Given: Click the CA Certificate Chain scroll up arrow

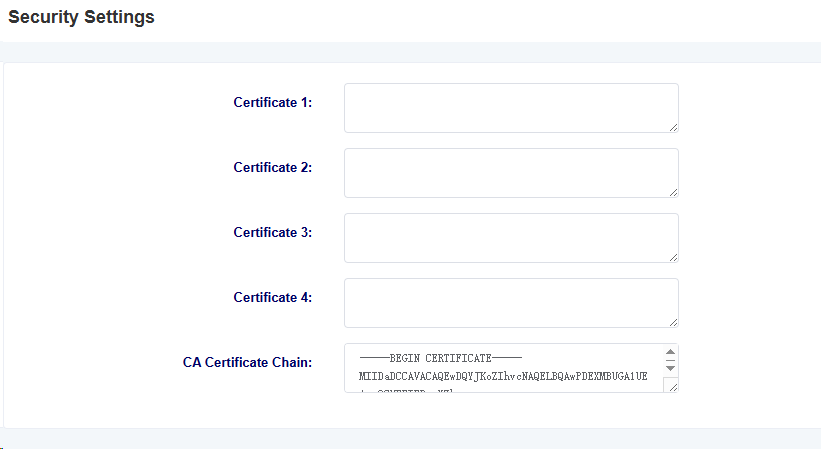Looking at the screenshot, I should [670, 352].
